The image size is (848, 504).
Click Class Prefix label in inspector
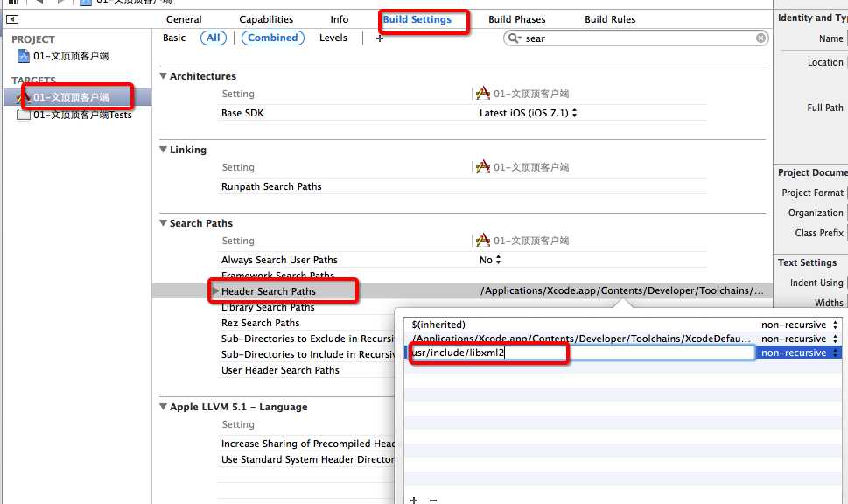point(819,233)
